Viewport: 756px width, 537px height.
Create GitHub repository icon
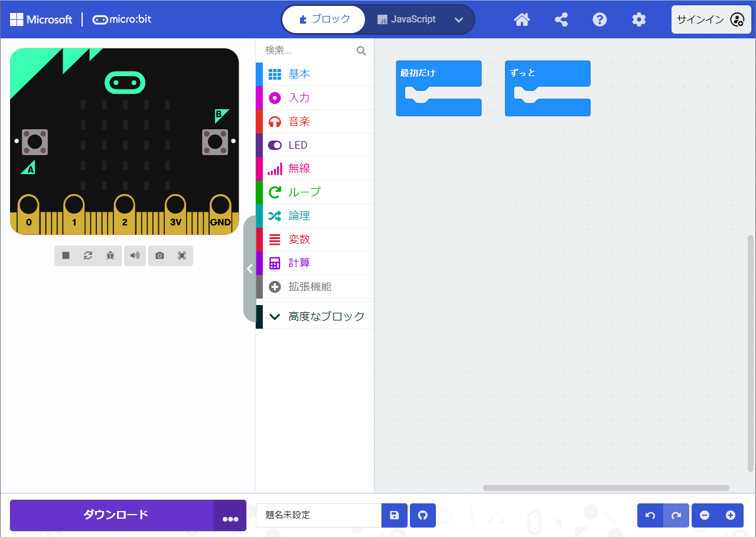[x=423, y=515]
